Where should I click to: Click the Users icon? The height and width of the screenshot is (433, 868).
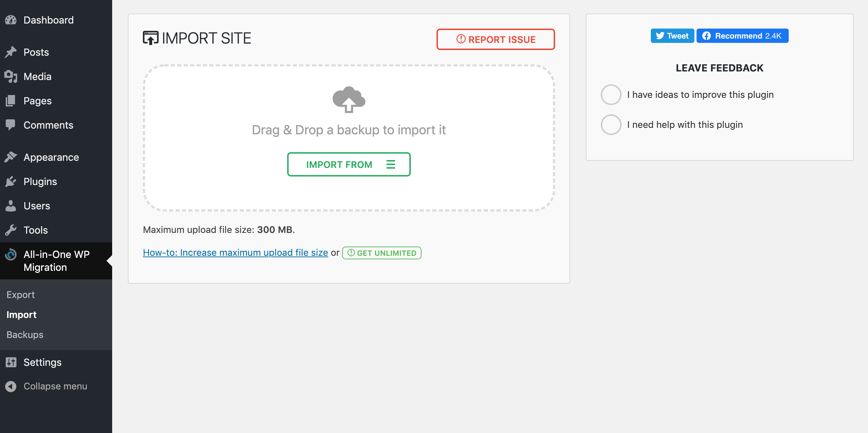11,205
